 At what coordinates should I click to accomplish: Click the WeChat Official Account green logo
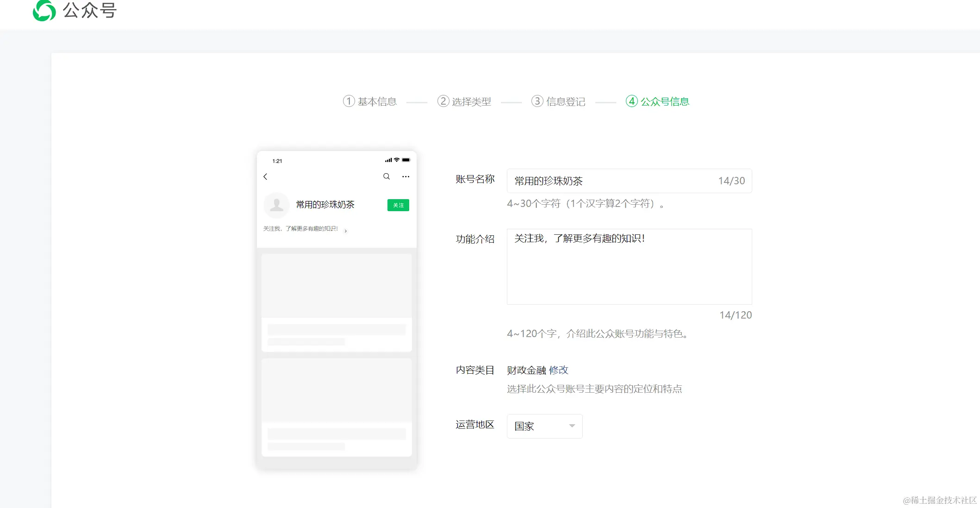point(44,10)
